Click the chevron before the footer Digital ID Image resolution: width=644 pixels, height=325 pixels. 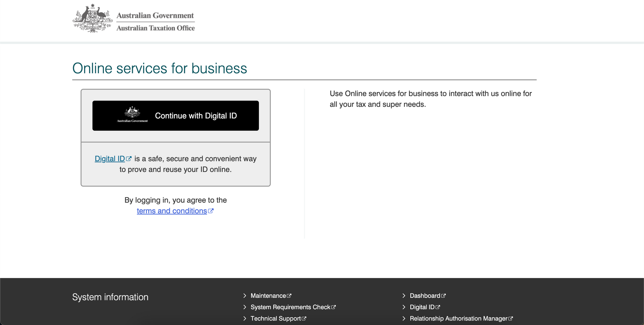pos(404,307)
